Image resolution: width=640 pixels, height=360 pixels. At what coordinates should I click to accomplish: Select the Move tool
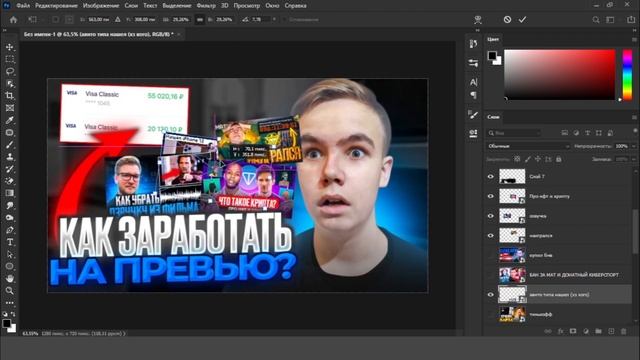click(x=10, y=47)
